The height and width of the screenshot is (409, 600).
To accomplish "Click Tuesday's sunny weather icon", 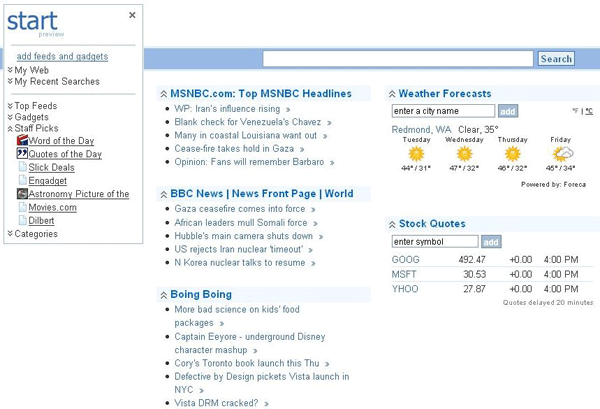I will (415, 154).
